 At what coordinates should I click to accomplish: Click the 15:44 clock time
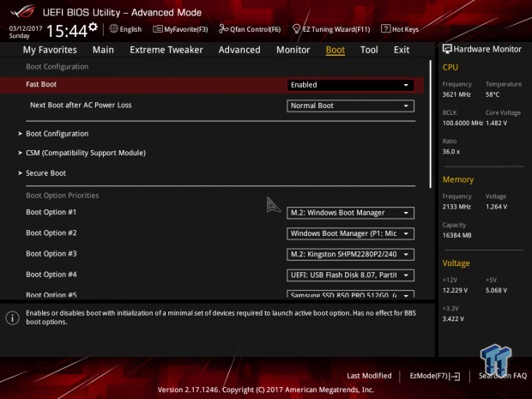point(67,31)
